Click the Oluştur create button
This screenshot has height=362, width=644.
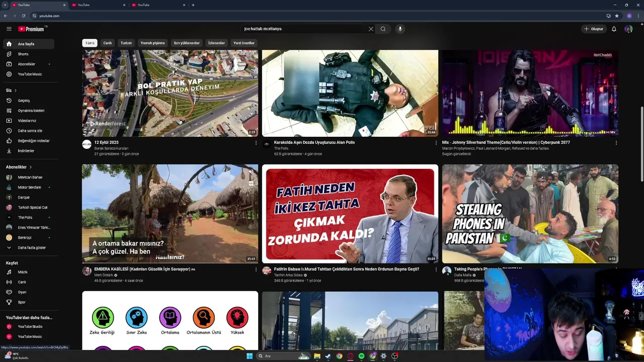click(594, 29)
